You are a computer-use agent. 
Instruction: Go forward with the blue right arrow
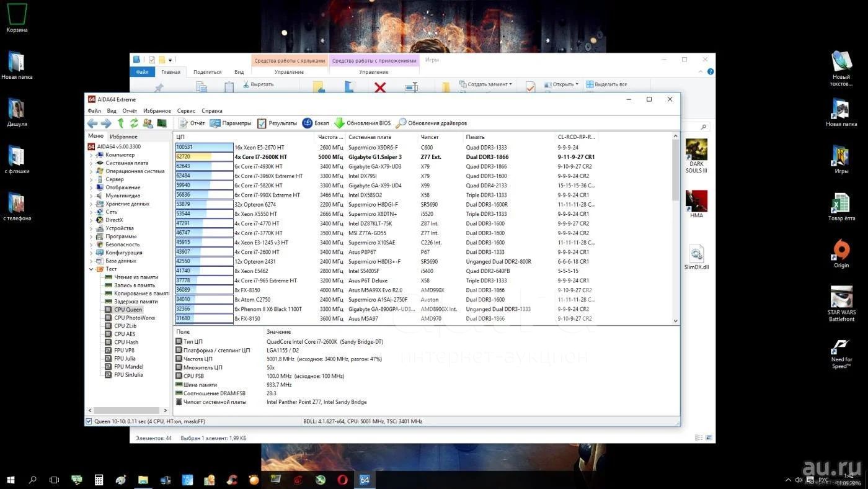(106, 123)
